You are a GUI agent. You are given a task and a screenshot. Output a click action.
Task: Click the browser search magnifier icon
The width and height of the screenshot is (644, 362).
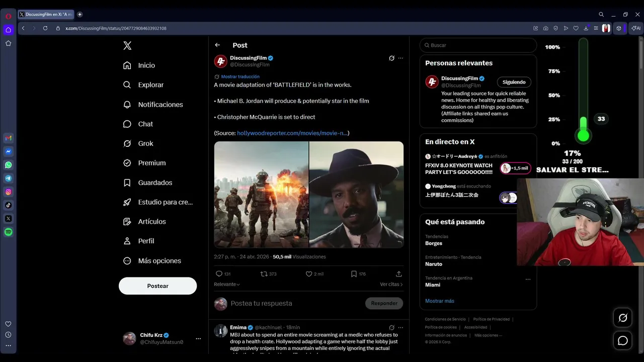point(601,15)
